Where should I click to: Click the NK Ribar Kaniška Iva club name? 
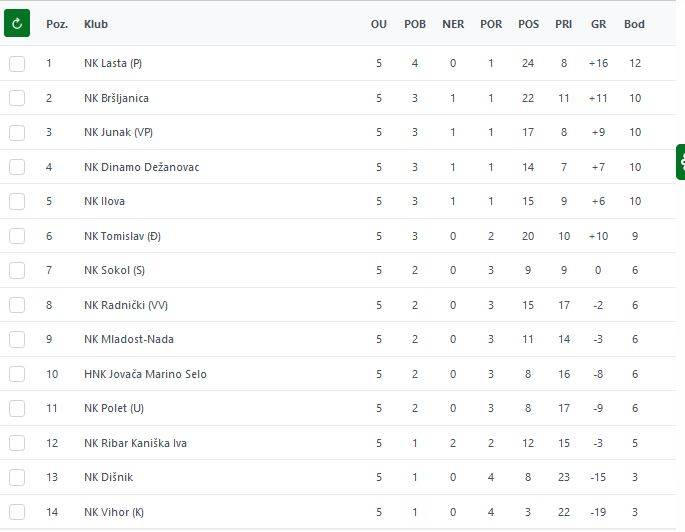pyautogui.click(x=135, y=443)
